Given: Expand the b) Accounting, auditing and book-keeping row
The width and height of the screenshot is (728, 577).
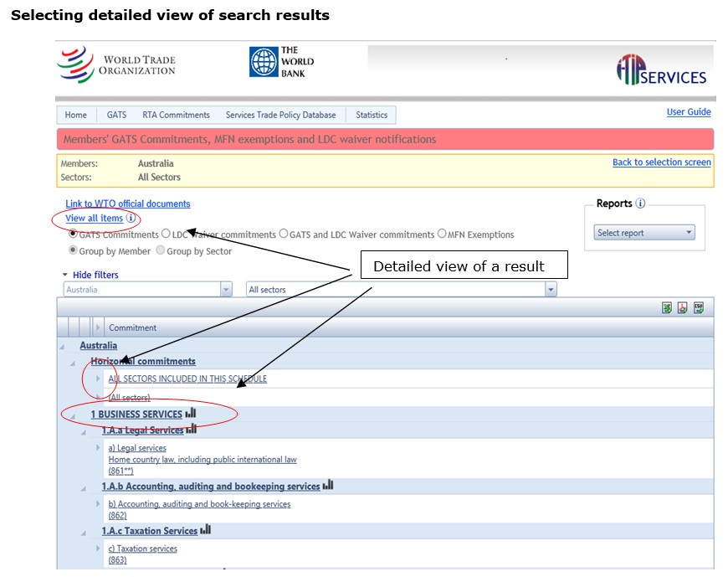Looking at the screenshot, I should pos(98,503).
